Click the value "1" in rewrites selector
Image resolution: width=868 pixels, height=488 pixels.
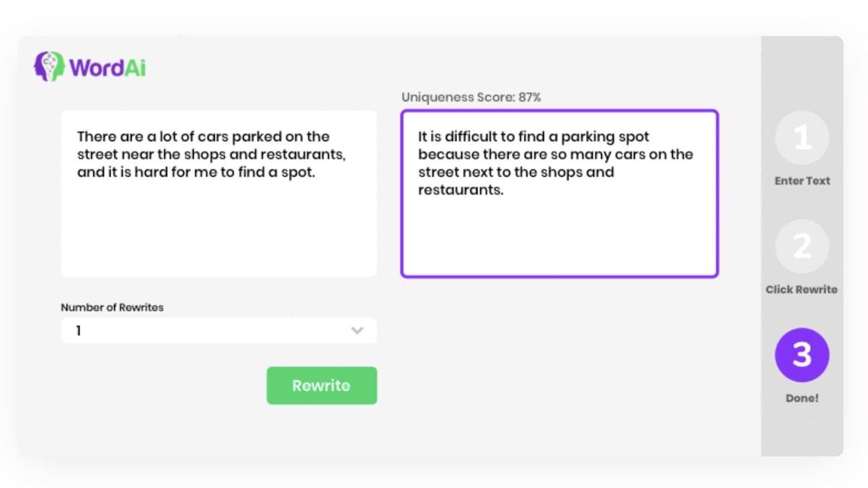[79, 331]
